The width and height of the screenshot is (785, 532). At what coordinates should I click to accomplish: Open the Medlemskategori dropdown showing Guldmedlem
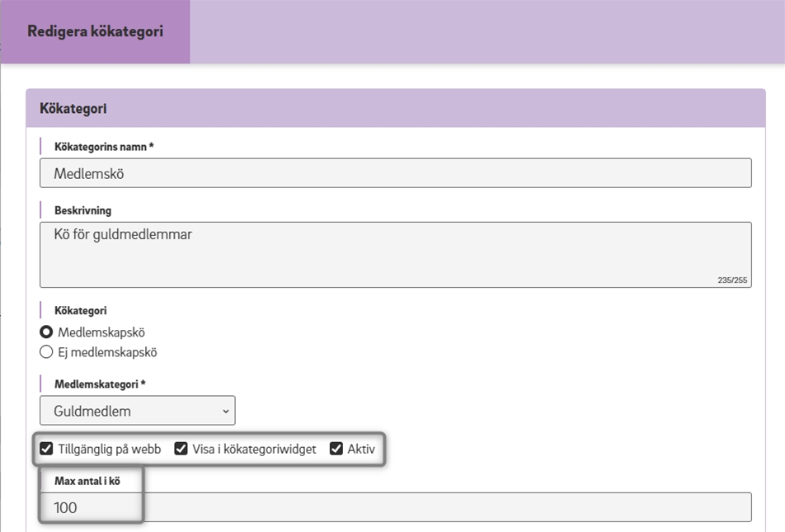137,411
